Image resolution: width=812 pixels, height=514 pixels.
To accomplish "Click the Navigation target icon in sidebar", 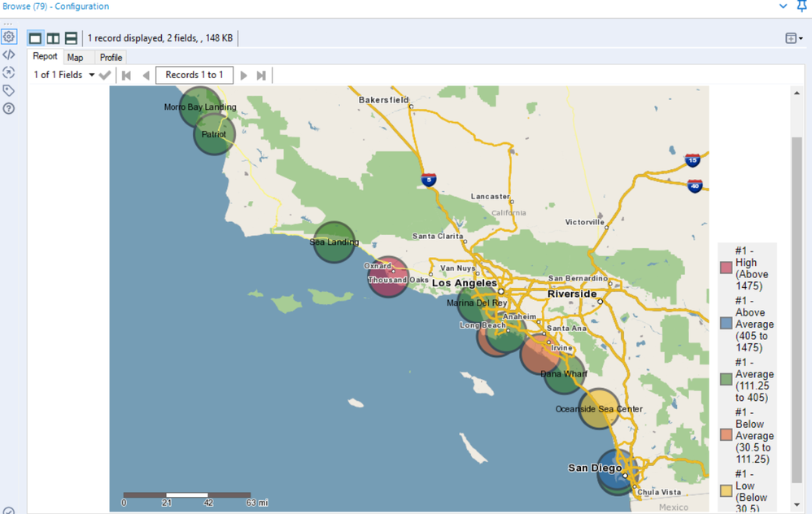I will pyautogui.click(x=9, y=73).
